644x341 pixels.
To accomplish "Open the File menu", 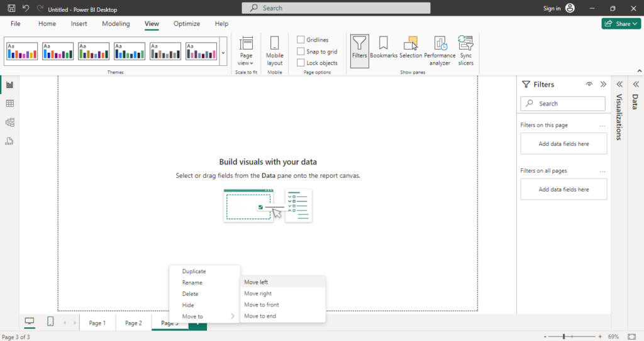I will (16, 24).
